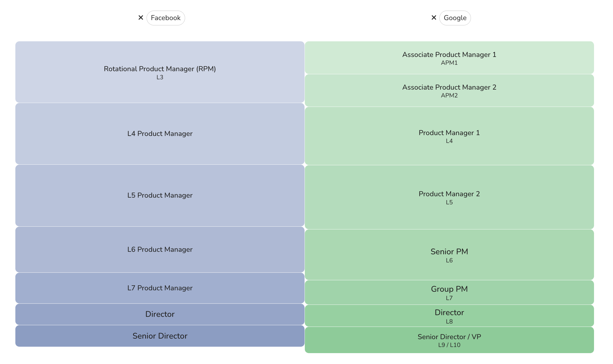
Task: Open Google Director L8 level
Action: pyautogui.click(x=449, y=316)
